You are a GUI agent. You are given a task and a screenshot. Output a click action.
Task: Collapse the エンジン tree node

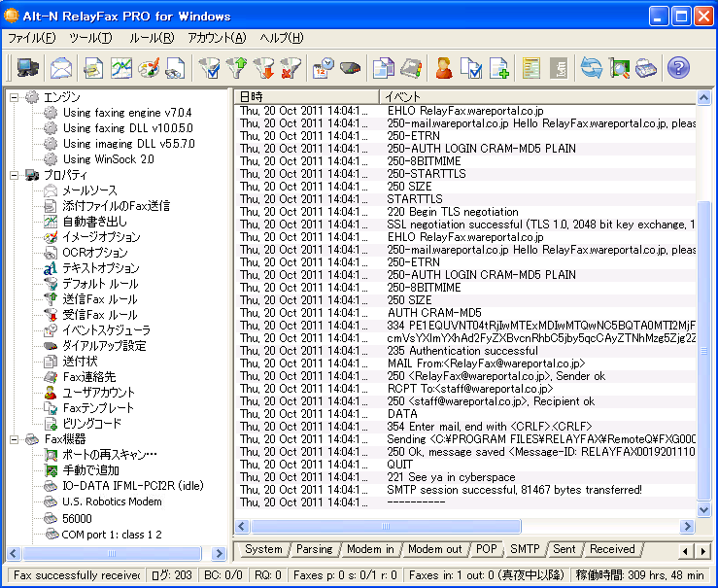pos(15,97)
